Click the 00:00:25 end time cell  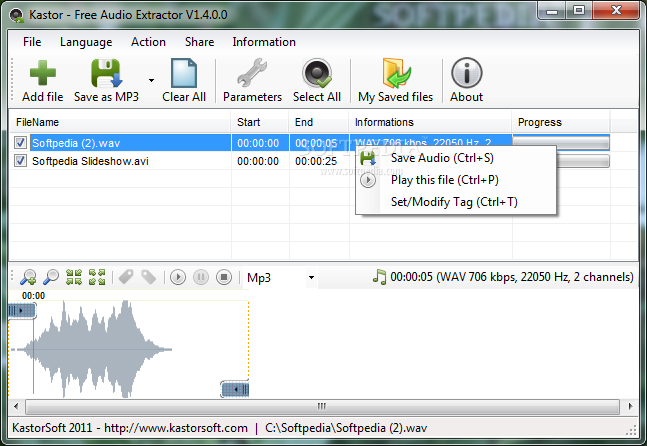point(316,161)
